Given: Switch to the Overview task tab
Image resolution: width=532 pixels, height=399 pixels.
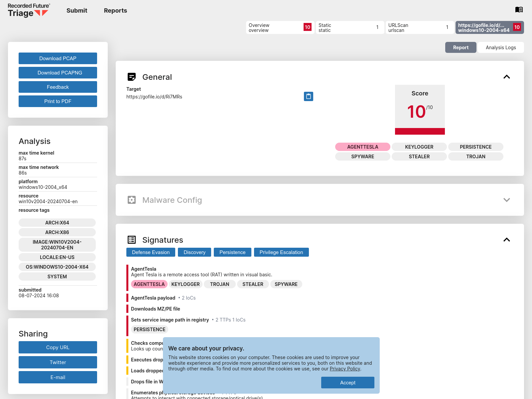Looking at the screenshot, I should [x=280, y=28].
